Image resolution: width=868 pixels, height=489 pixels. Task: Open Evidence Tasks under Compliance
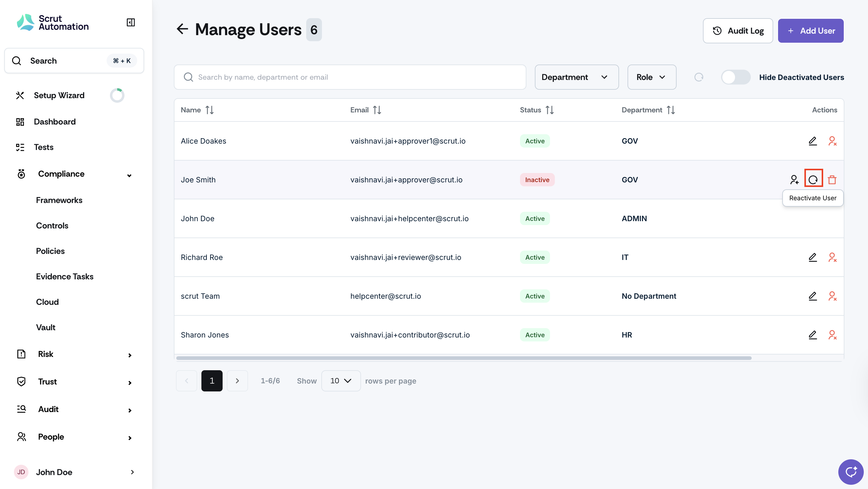point(65,276)
